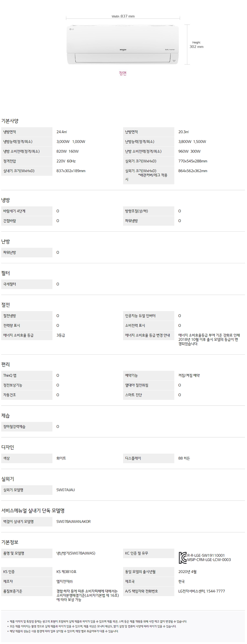Click the pink 정면 caption below the image

(123, 73)
